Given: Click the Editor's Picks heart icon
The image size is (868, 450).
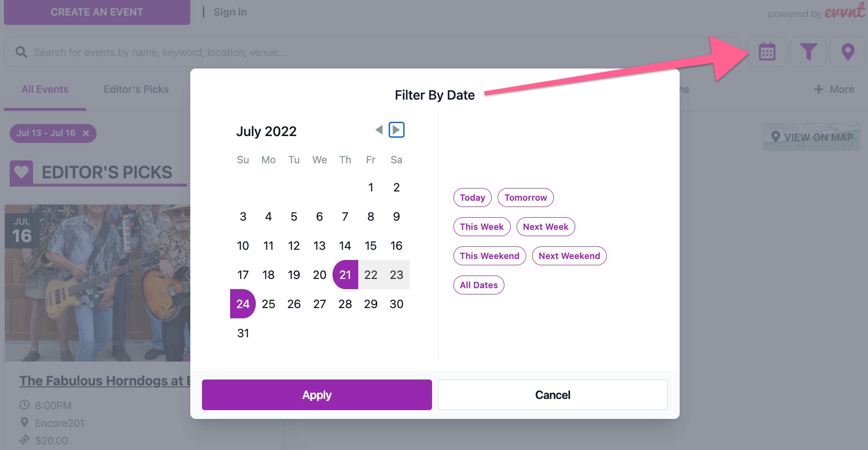Looking at the screenshot, I should click(21, 172).
